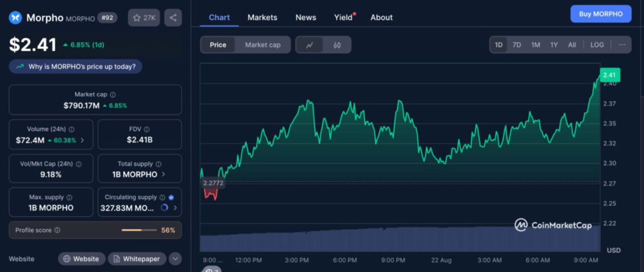Expand the Volume (24h) details chevron

pos(82,140)
